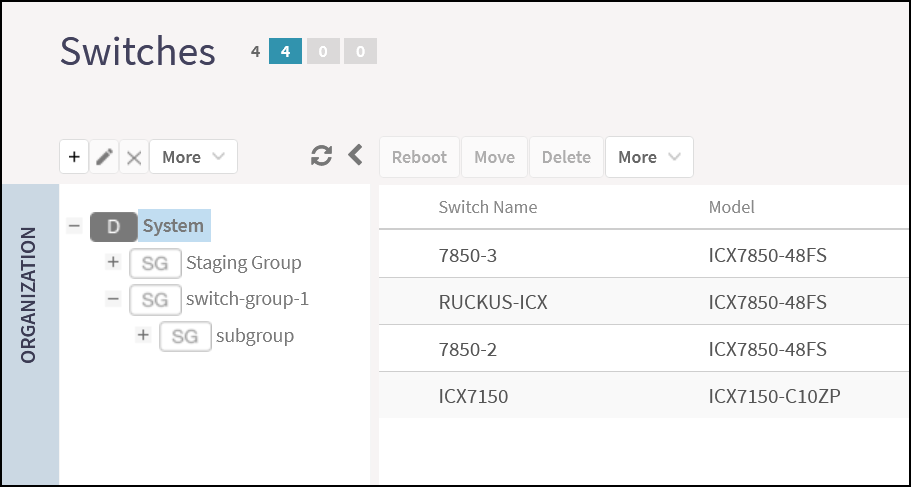
Task: Click the Move button
Action: pyautogui.click(x=494, y=157)
